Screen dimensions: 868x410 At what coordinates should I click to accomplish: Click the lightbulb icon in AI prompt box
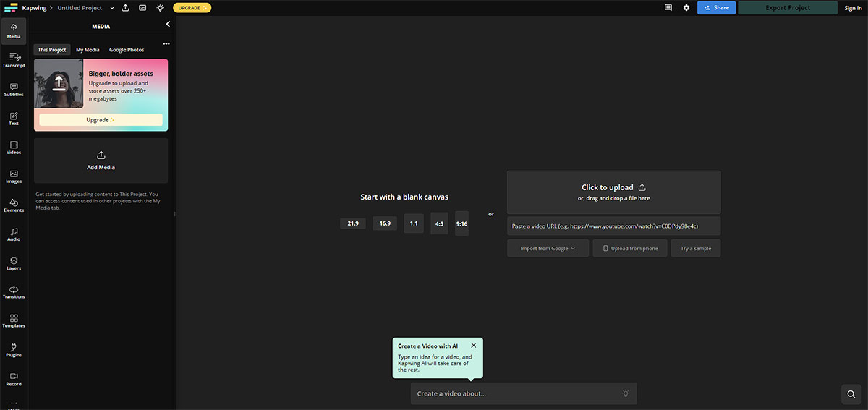626,393
